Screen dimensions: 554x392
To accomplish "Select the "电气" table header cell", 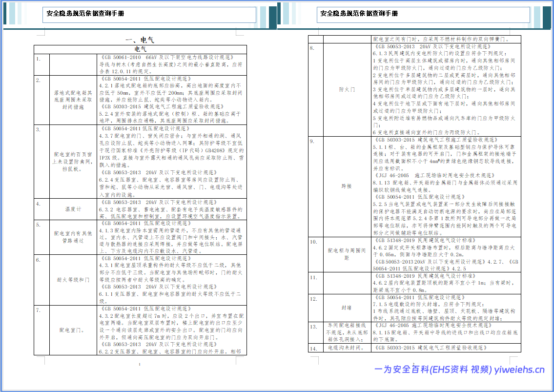I will coord(140,49).
